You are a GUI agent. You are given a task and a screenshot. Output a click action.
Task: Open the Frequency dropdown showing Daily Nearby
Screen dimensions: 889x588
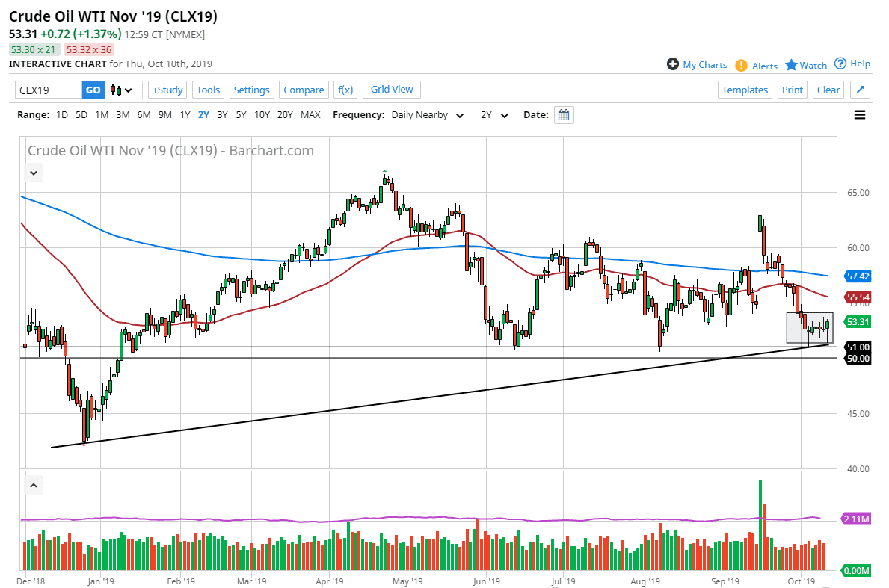coord(426,115)
